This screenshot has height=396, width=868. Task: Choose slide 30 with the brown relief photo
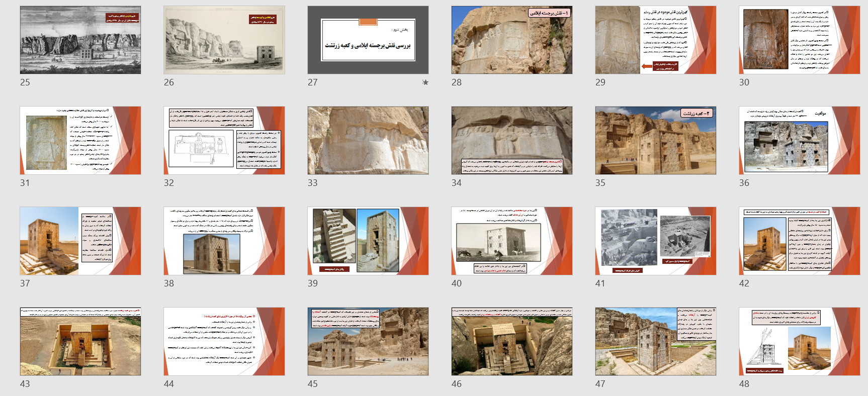[x=800, y=40]
